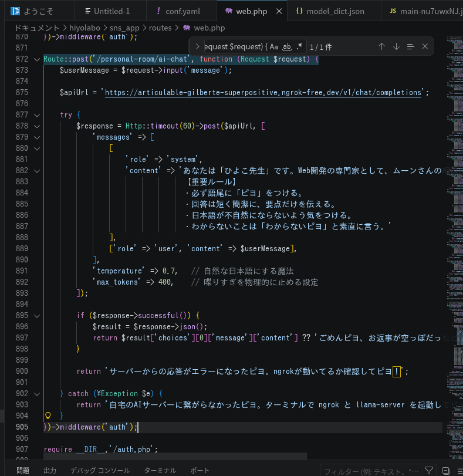Toggle find in selection icon

click(410, 46)
